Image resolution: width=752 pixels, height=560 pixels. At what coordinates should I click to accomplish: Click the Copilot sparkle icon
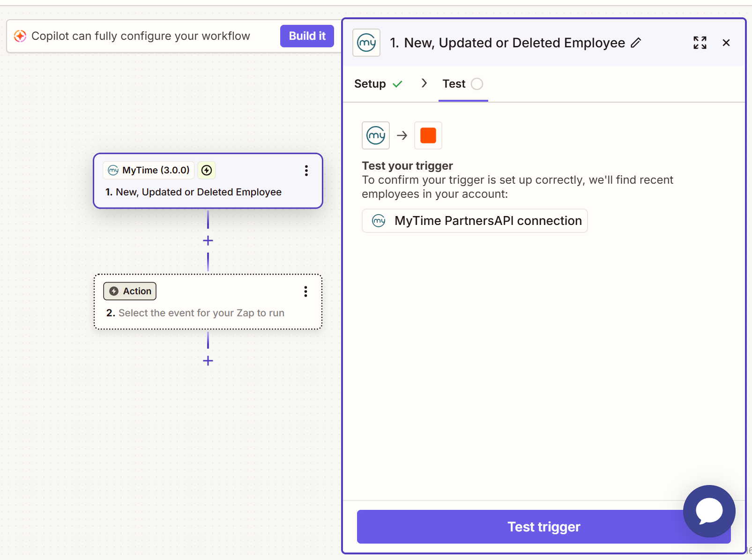(20, 36)
